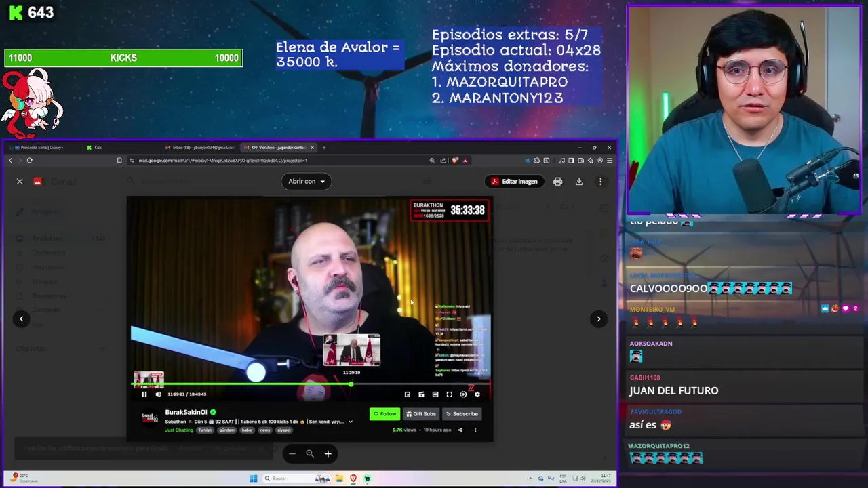Screen dimensions: 868x488
Task: Open the Kick player settings gear
Action: (x=477, y=394)
